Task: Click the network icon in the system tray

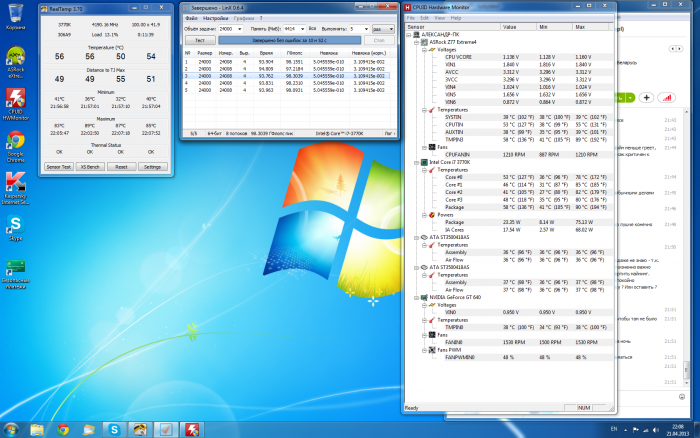Action: (x=646, y=430)
